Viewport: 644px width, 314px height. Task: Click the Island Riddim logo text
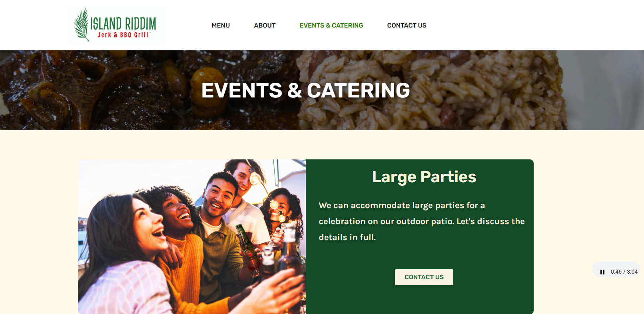coord(123,24)
